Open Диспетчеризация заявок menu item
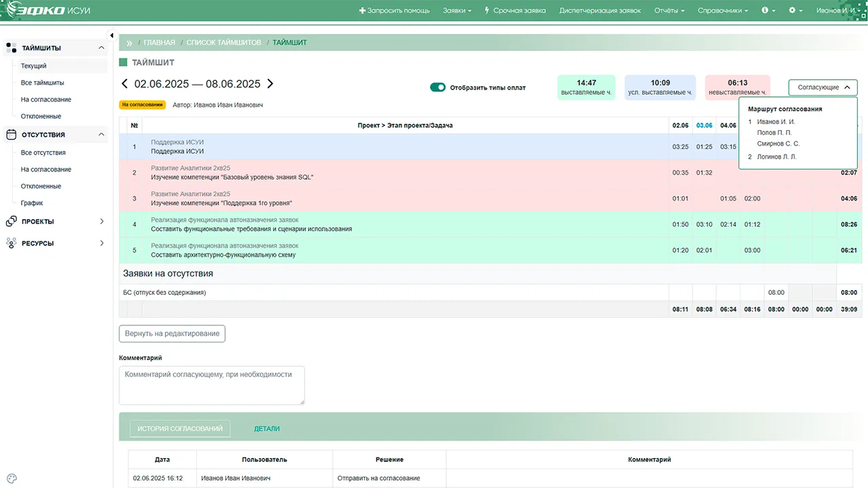Image resolution: width=868 pixels, height=488 pixels. pos(600,11)
